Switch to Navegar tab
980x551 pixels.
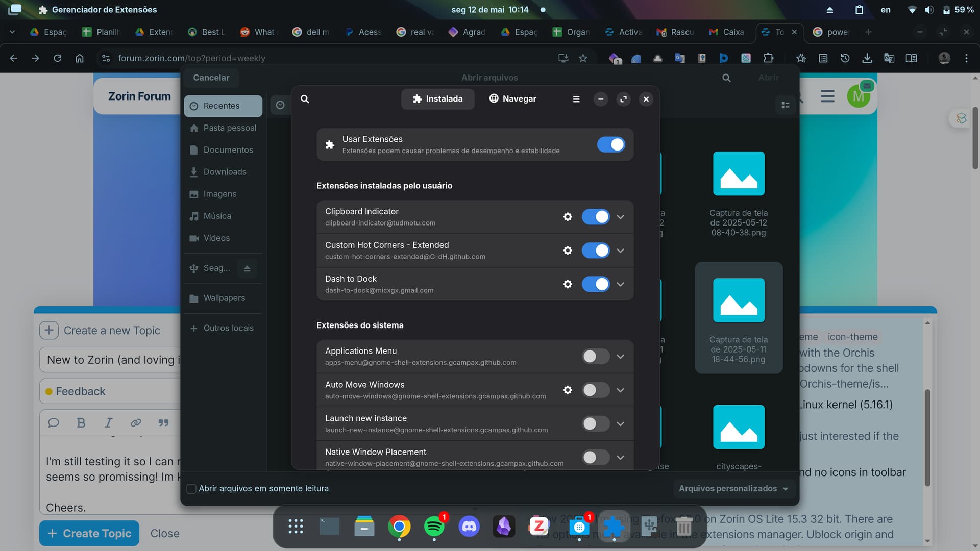pyautogui.click(x=512, y=99)
